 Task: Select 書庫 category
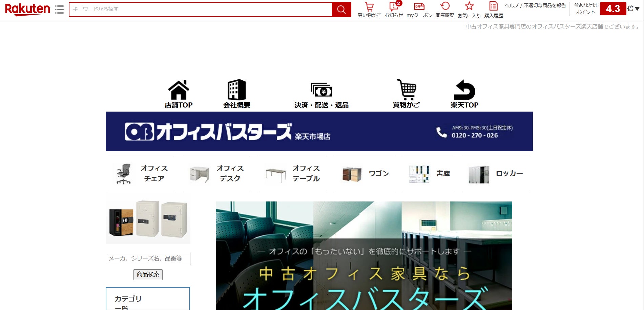[x=429, y=174]
